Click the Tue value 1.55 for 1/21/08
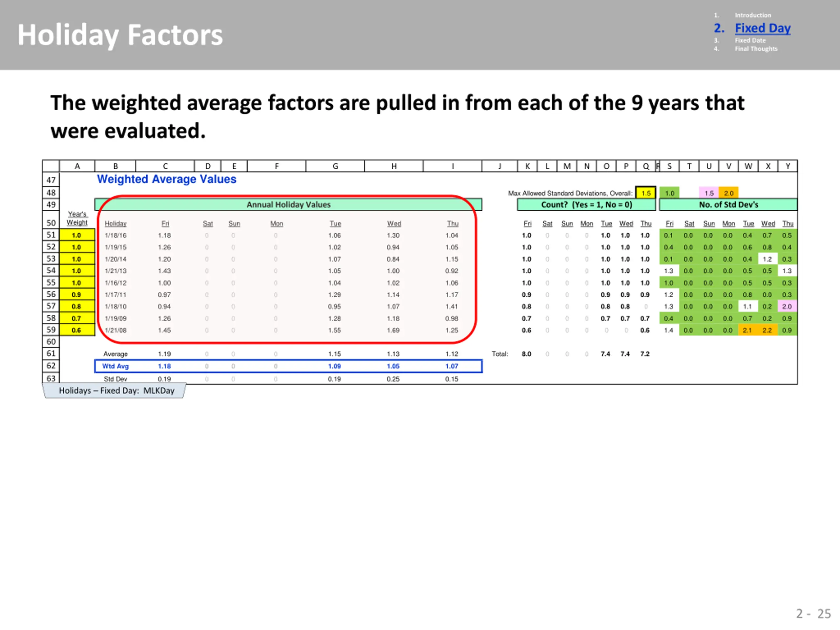 point(335,330)
